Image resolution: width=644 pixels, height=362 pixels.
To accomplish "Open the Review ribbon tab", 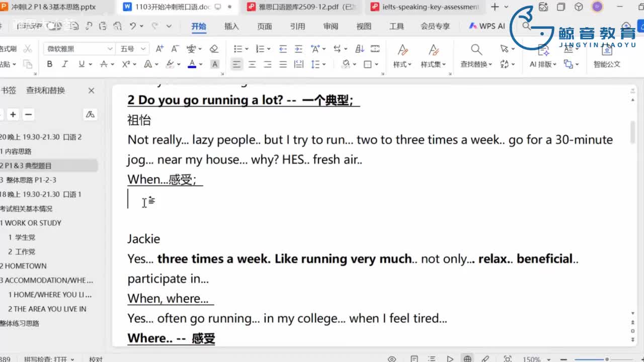I will [x=331, y=26].
